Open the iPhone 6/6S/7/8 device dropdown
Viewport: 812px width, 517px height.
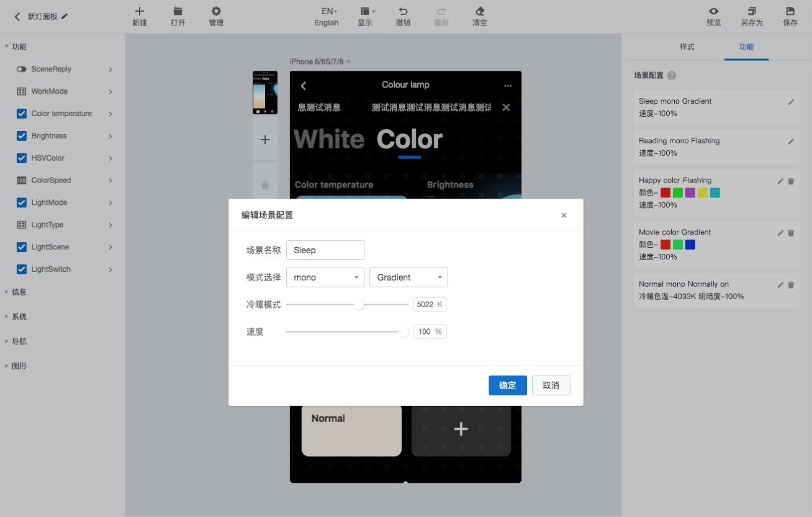coord(320,61)
